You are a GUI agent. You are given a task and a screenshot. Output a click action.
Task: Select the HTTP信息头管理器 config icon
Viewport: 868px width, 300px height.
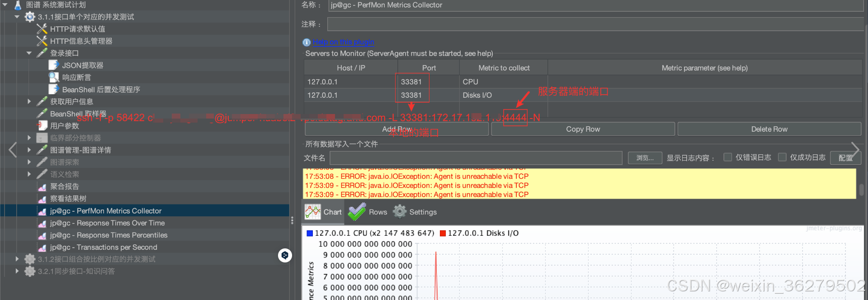[x=42, y=41]
